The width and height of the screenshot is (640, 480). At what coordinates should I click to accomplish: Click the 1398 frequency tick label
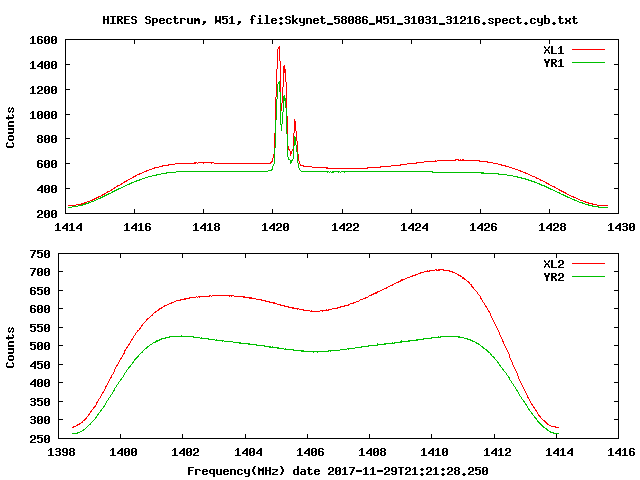coord(61,452)
